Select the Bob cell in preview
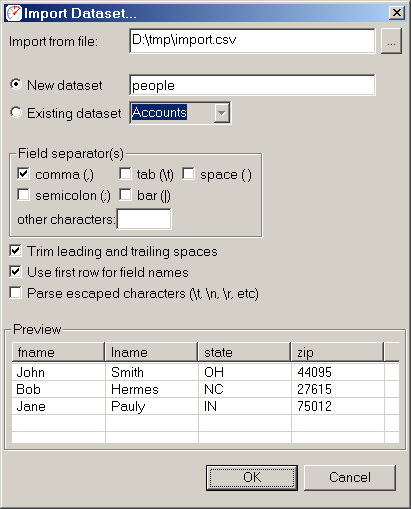 (59, 389)
